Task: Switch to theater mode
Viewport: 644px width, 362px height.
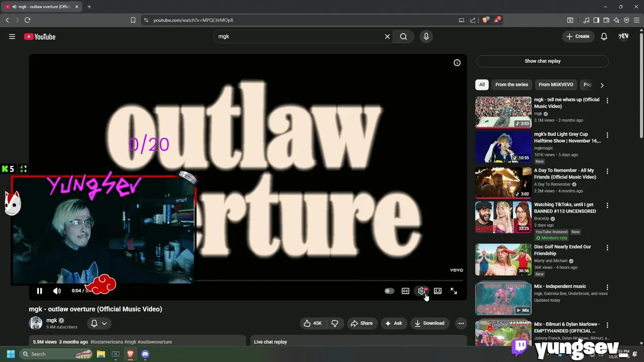Action: point(438,291)
